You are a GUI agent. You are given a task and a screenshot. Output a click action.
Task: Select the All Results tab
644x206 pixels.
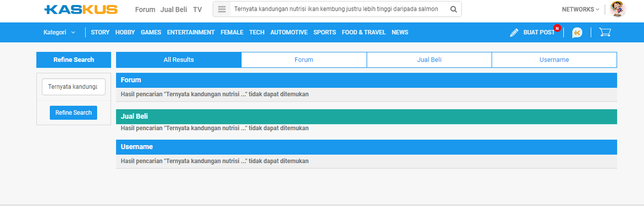179,59
